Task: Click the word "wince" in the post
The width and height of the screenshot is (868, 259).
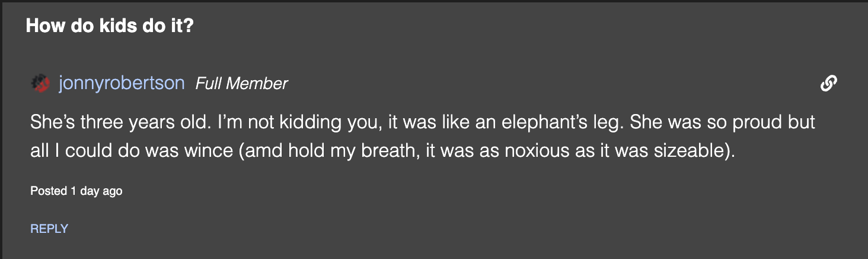Action: (x=207, y=151)
